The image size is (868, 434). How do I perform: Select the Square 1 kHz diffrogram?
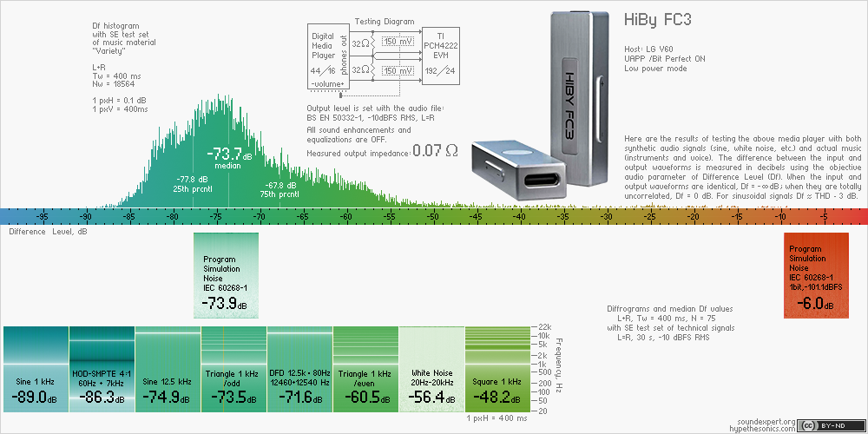(x=497, y=369)
